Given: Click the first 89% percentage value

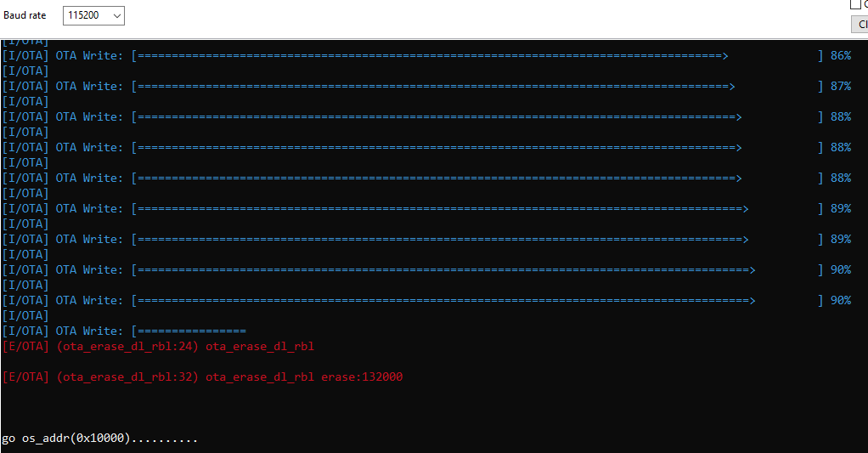Looking at the screenshot, I should pyautogui.click(x=840, y=209).
